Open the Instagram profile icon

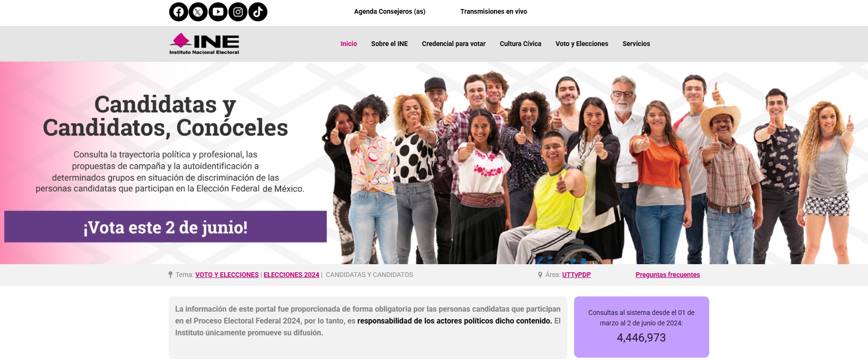(238, 12)
